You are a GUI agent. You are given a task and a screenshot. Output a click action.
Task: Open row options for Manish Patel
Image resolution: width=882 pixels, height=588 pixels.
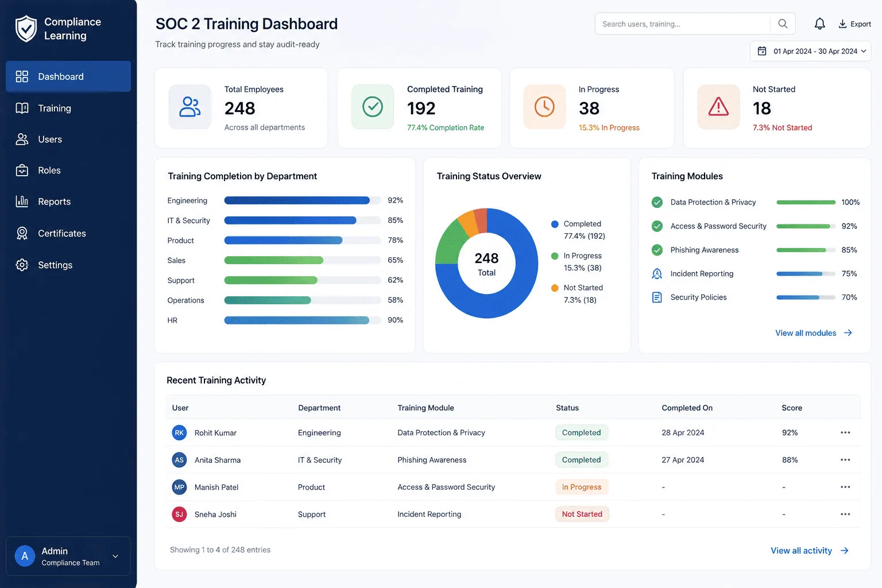click(x=845, y=487)
